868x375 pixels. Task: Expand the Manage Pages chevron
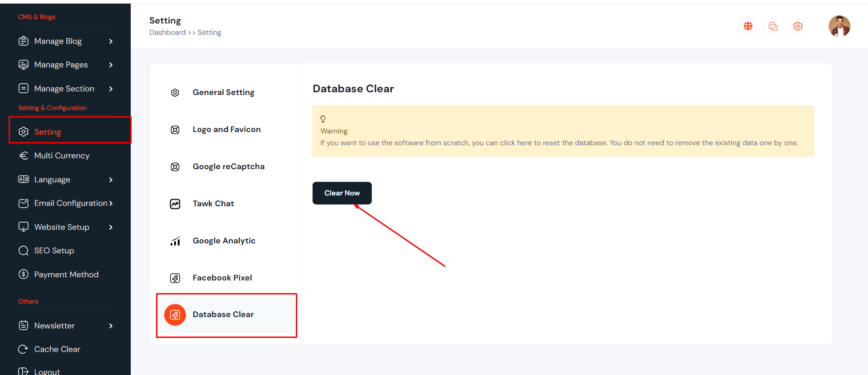pos(111,65)
